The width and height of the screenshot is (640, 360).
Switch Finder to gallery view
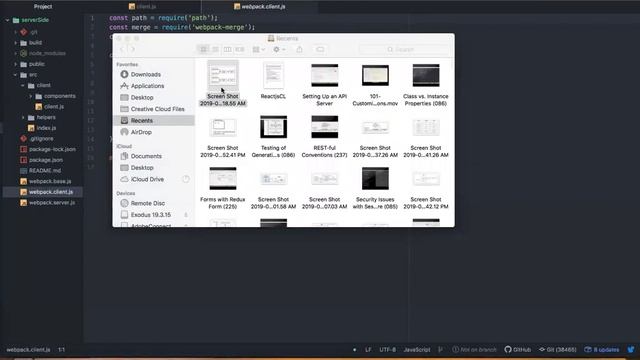240,49
